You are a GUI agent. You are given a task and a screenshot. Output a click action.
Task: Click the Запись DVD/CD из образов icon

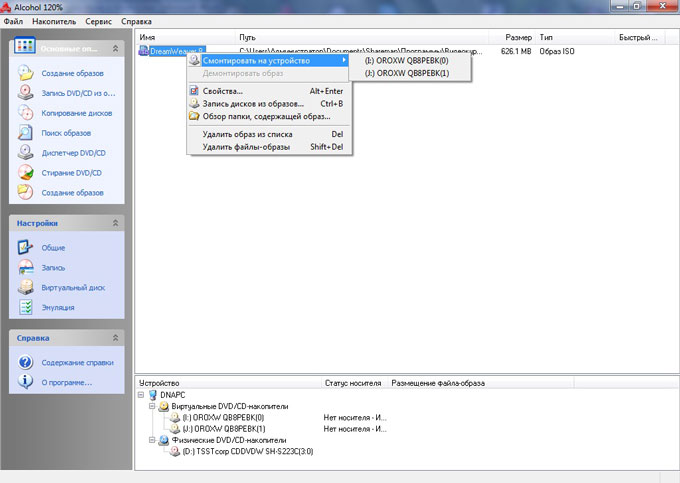[x=26, y=92]
